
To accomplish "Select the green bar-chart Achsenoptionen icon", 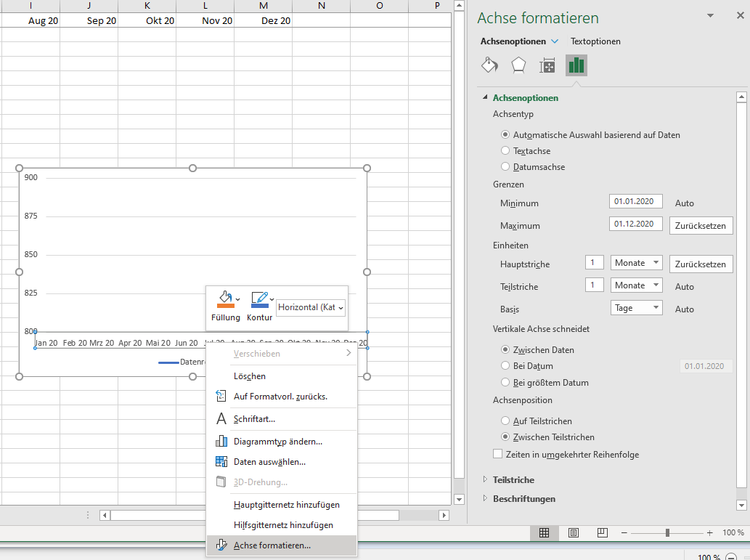I will coord(576,65).
